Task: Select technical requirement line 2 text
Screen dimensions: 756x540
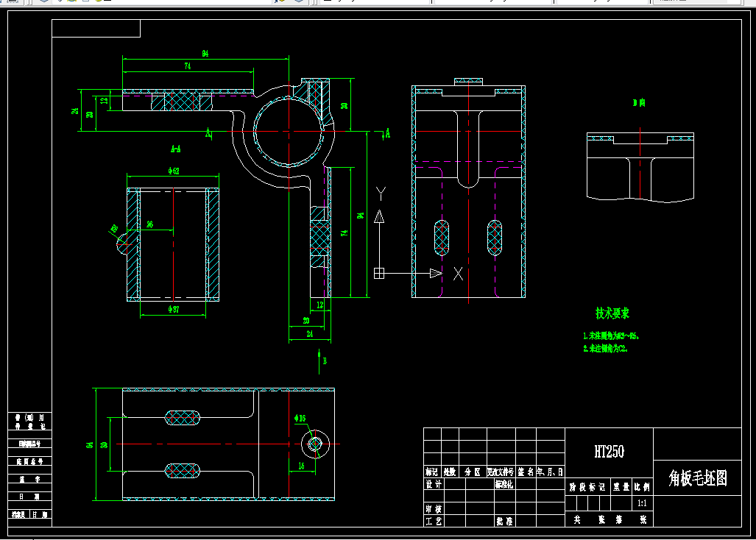Action: [x=605, y=348]
